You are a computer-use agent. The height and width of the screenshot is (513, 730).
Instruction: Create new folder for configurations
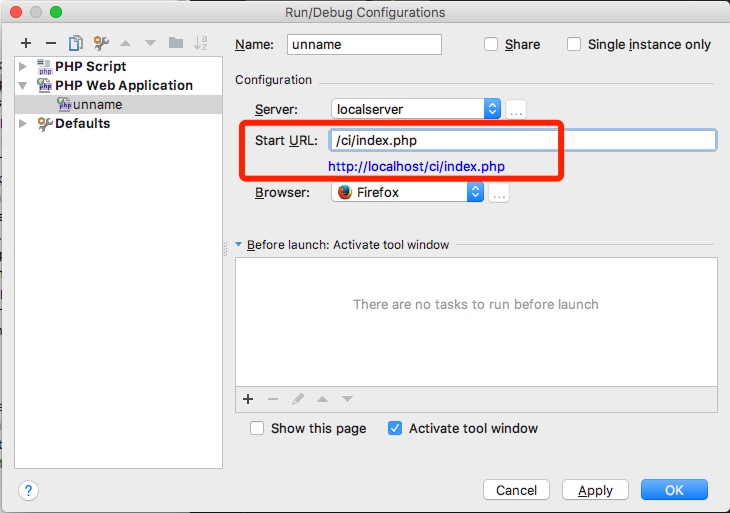(x=176, y=43)
